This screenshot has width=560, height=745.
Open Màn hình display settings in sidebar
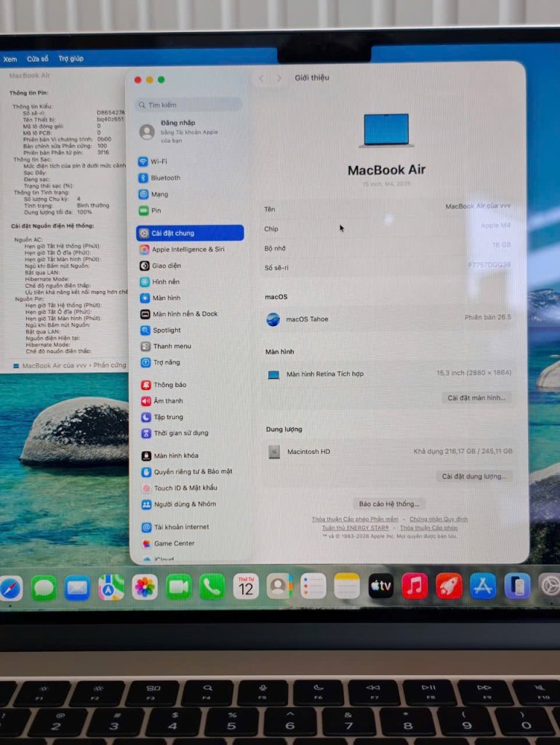[x=160, y=298]
